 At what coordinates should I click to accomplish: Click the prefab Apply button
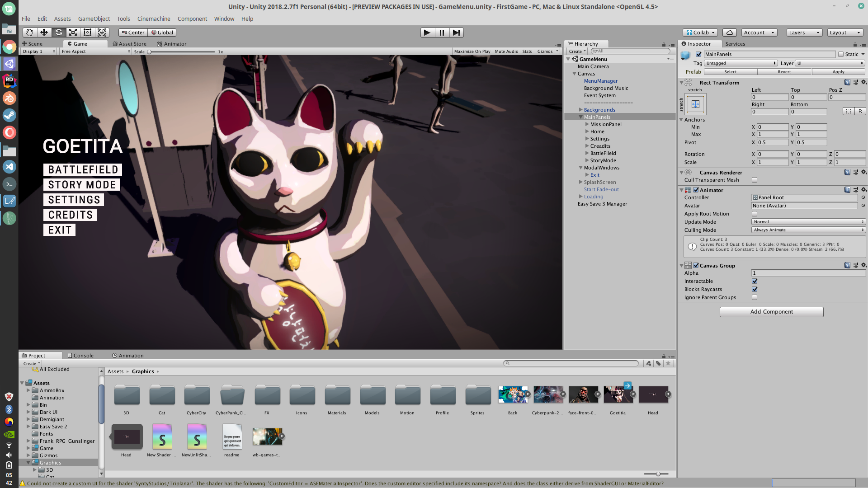[838, 72]
